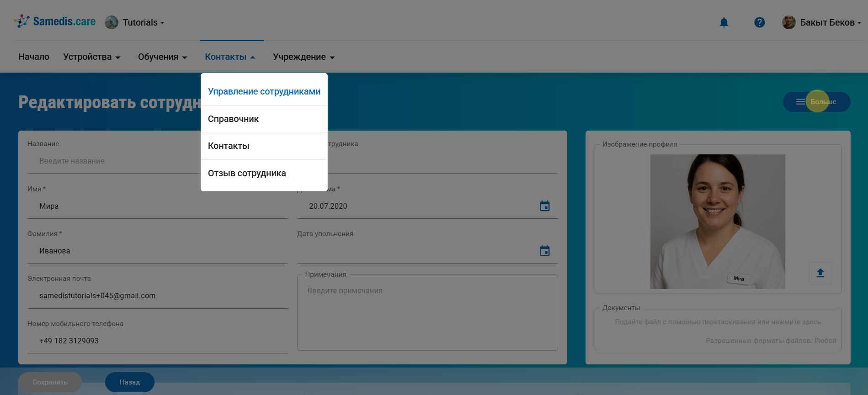This screenshot has width=868, height=395.
Task: Open calendar for dismissal date field
Action: (544, 251)
